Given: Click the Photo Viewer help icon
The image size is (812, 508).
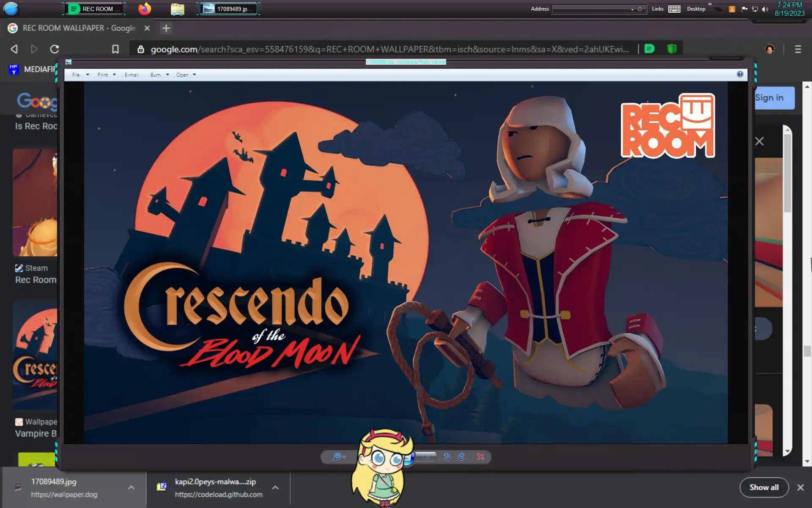Looking at the screenshot, I should point(740,75).
